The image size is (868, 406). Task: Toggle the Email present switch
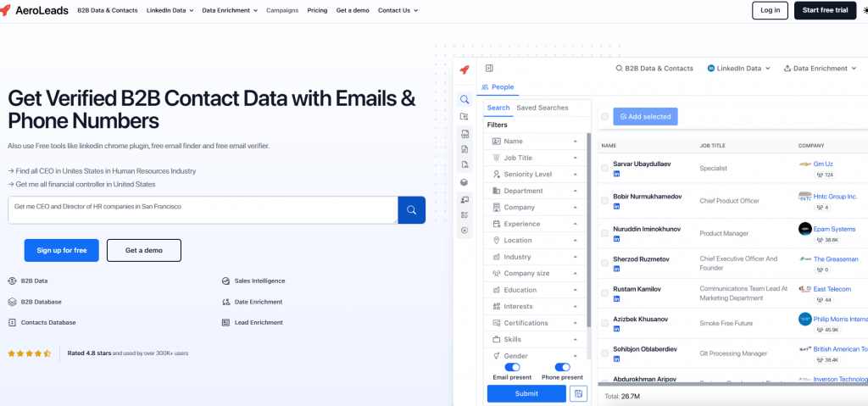pyautogui.click(x=512, y=367)
